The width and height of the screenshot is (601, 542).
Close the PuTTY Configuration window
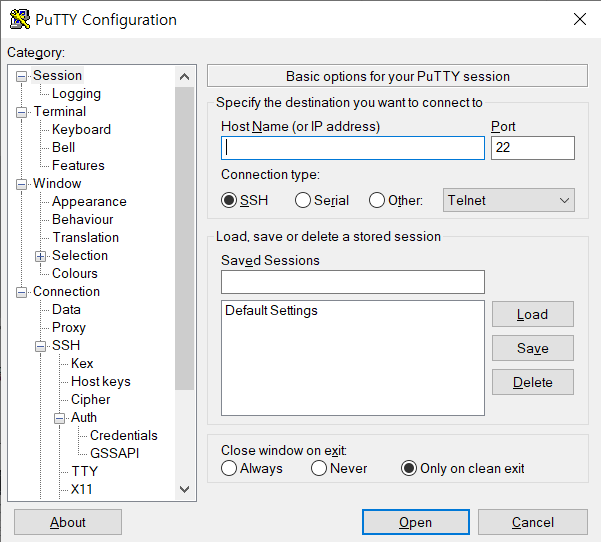pos(580,19)
